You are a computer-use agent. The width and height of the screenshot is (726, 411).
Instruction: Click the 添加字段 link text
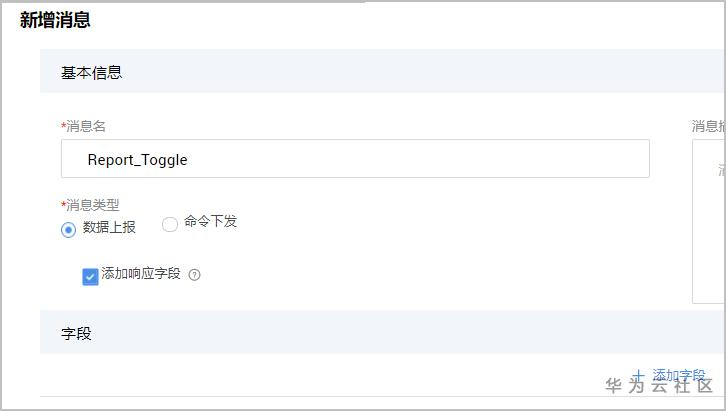click(x=679, y=376)
